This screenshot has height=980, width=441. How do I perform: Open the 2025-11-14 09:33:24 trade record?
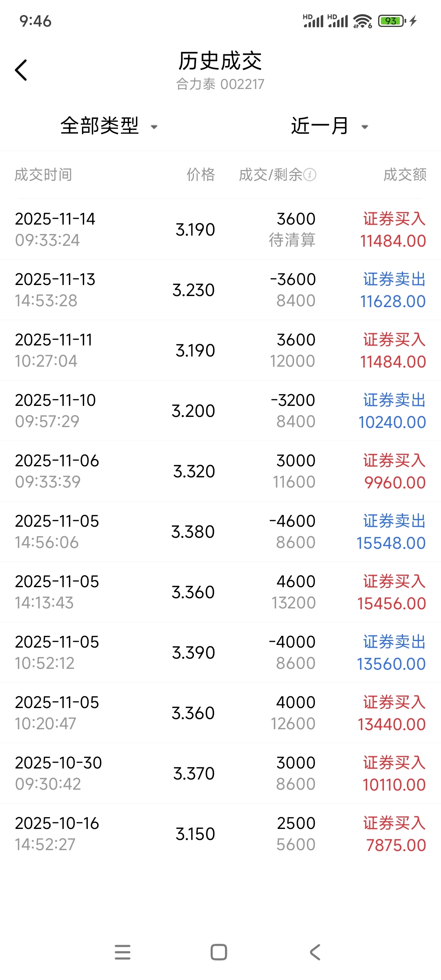pos(220,229)
